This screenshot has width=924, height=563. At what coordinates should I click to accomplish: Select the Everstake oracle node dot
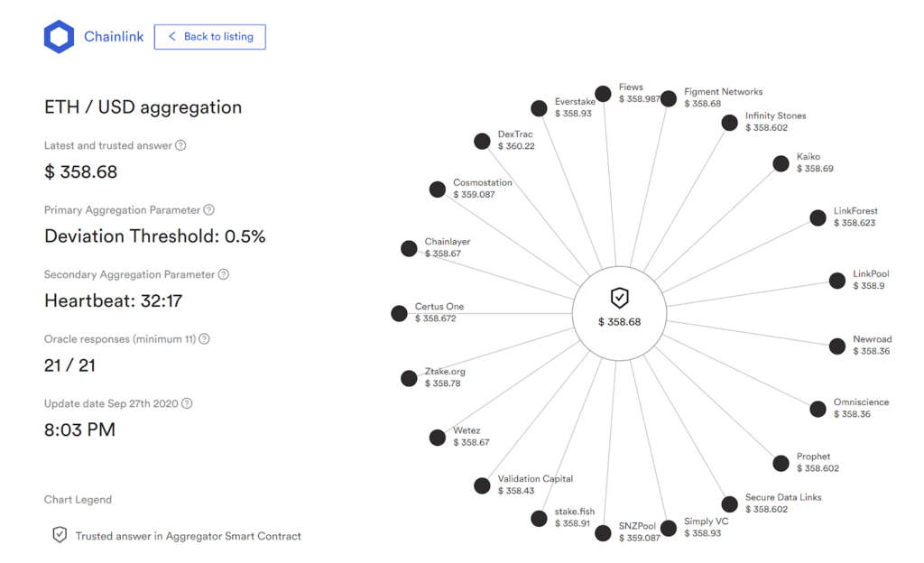(539, 108)
